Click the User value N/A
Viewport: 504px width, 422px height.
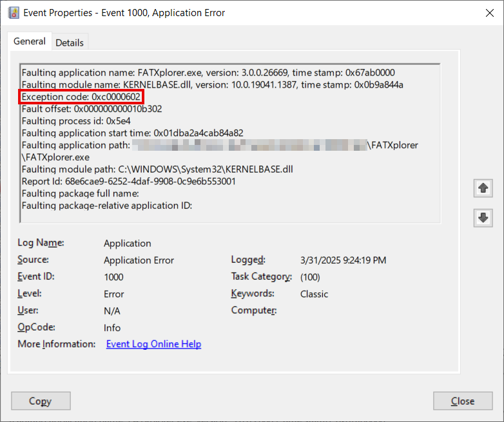(x=112, y=311)
